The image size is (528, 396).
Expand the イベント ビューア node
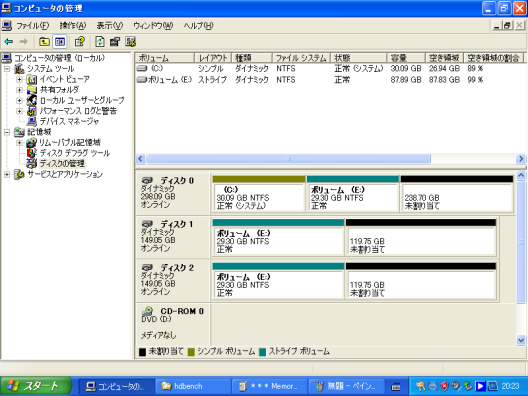(x=20, y=79)
